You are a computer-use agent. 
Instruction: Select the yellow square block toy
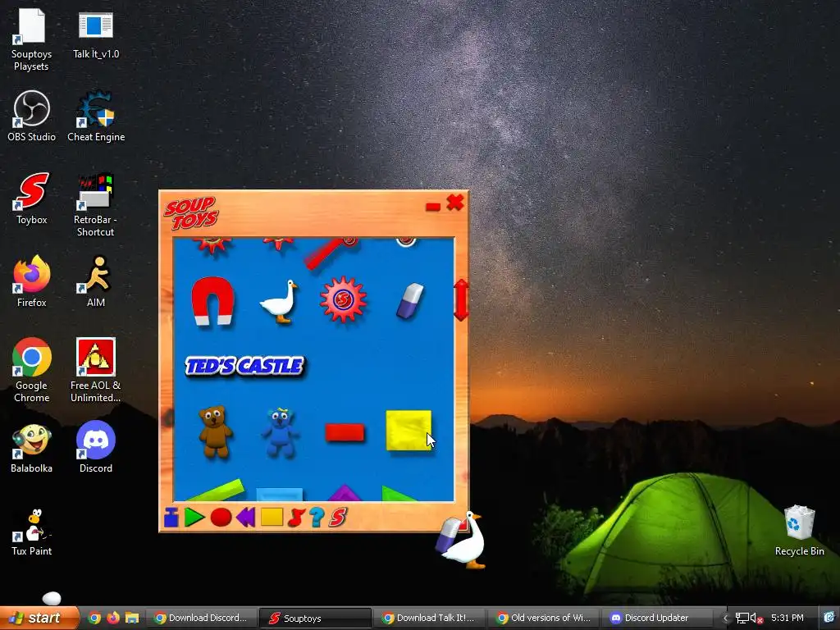click(409, 430)
